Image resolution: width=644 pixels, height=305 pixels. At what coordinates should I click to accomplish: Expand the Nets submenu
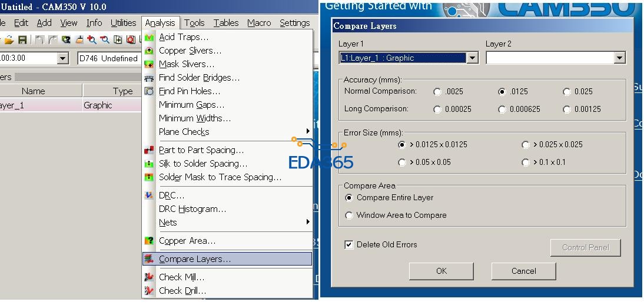(227, 223)
